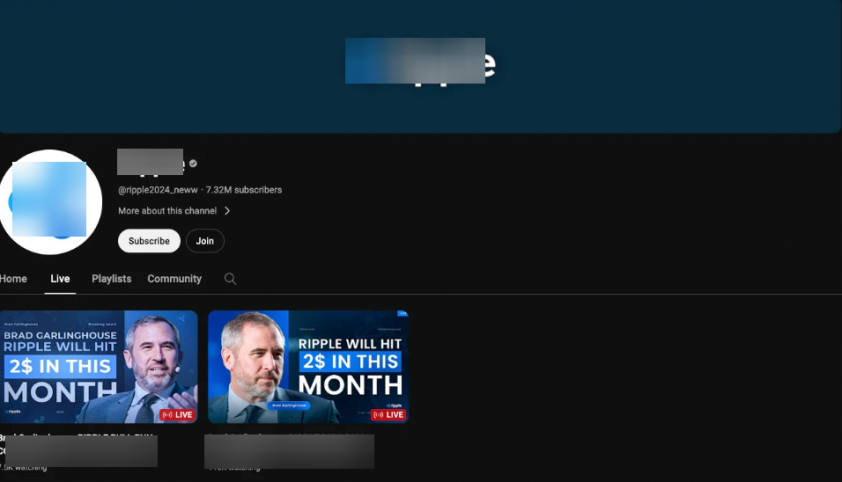Switch to the Playlists tab

point(111,279)
